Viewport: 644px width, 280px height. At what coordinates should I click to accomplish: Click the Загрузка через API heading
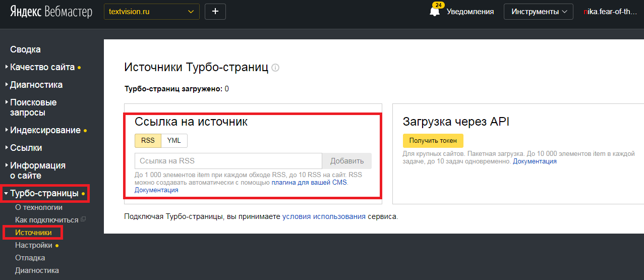pyautogui.click(x=456, y=122)
